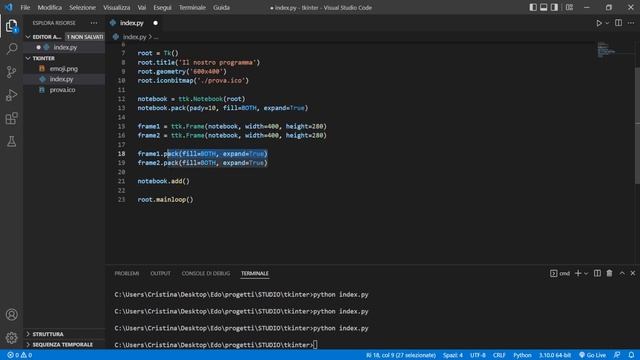Image resolution: width=640 pixels, height=360 pixels.
Task: Open Explorer panel more actions ellipsis
Action: point(94,23)
